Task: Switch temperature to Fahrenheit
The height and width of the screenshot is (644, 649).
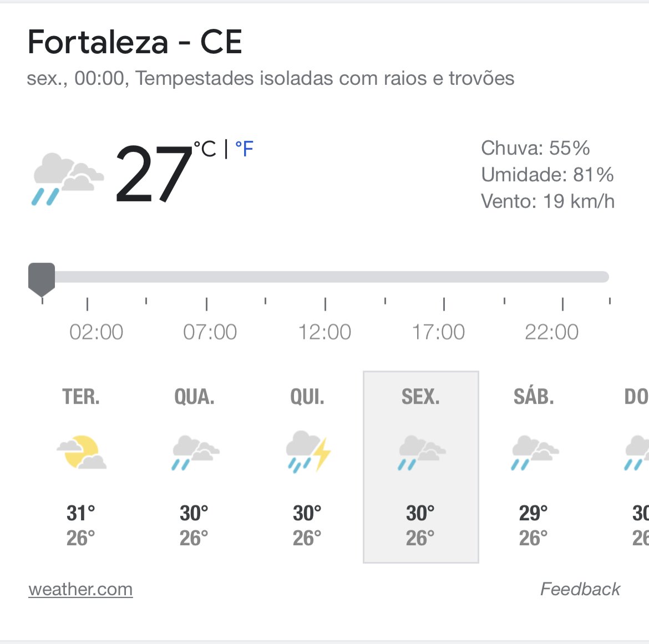Action: click(x=244, y=149)
